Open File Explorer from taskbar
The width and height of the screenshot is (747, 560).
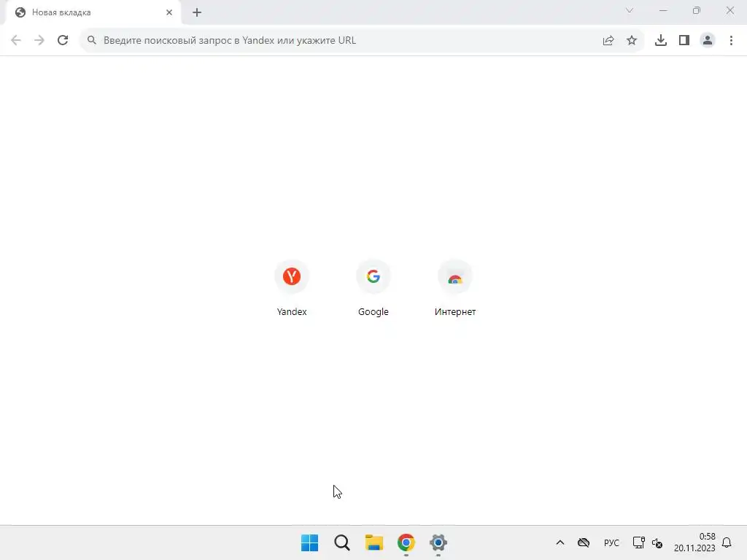coord(374,542)
